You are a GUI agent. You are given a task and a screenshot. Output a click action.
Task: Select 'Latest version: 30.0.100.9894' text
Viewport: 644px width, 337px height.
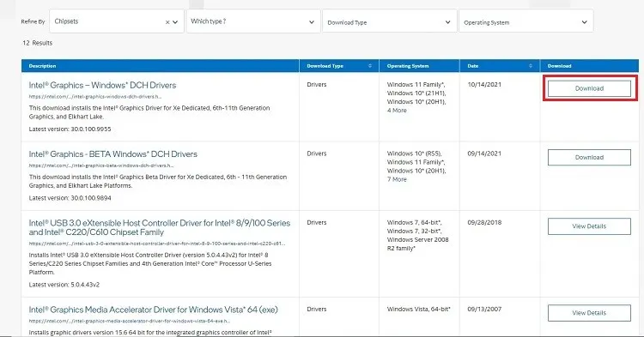click(x=70, y=198)
